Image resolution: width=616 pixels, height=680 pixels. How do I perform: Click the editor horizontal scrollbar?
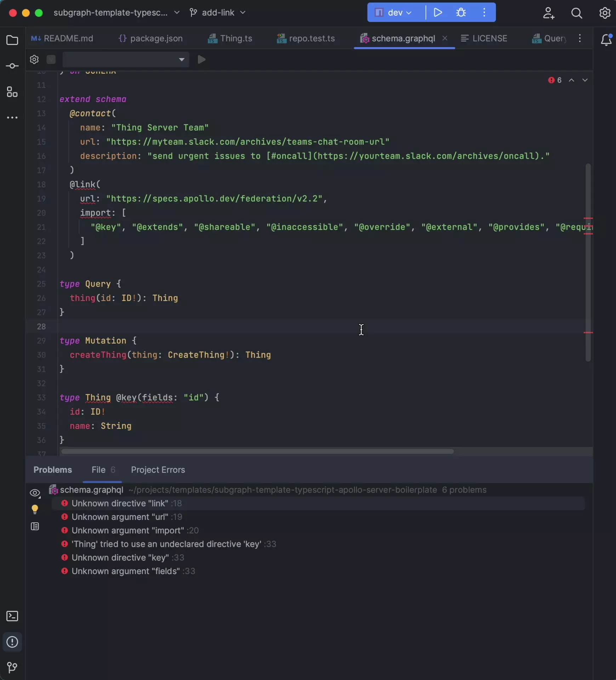pyautogui.click(x=257, y=451)
